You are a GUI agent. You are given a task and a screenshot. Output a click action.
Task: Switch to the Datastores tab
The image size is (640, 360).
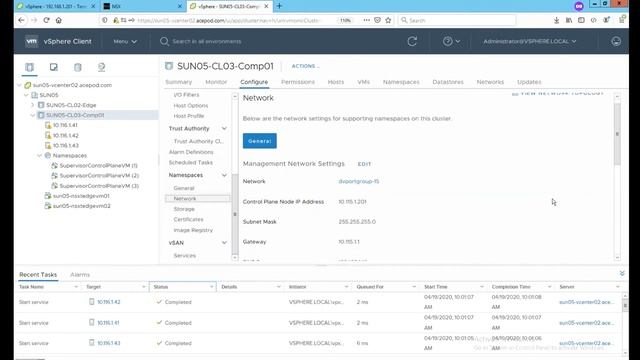coord(448,82)
